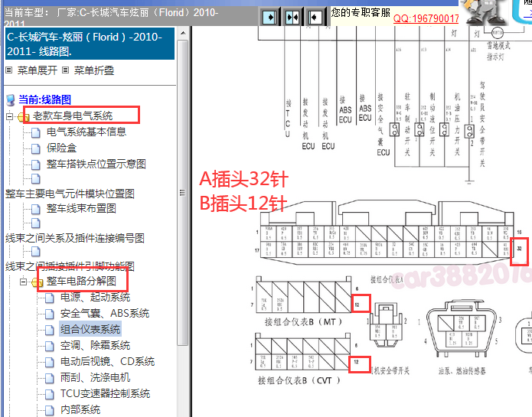532x417 pixels.
Task: Click the page icon beside 雨刮、洗涤电机
Action: pos(50,378)
